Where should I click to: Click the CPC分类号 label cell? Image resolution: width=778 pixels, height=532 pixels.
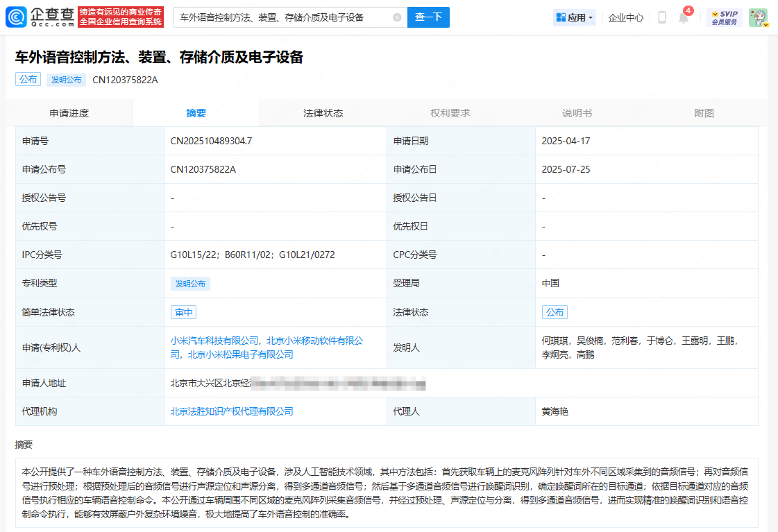[x=461, y=255]
